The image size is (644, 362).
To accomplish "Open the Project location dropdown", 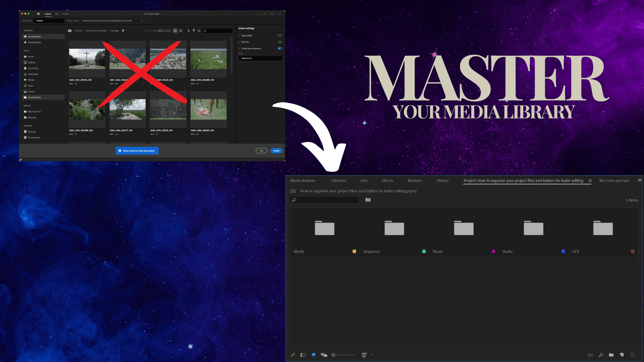I will pyautogui.click(x=141, y=20).
